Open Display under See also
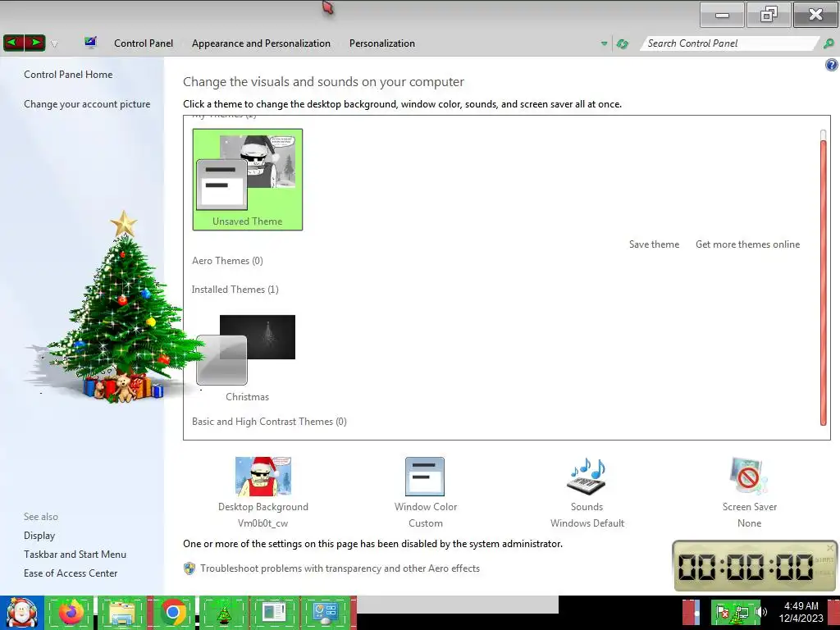The height and width of the screenshot is (630, 840). (x=39, y=536)
